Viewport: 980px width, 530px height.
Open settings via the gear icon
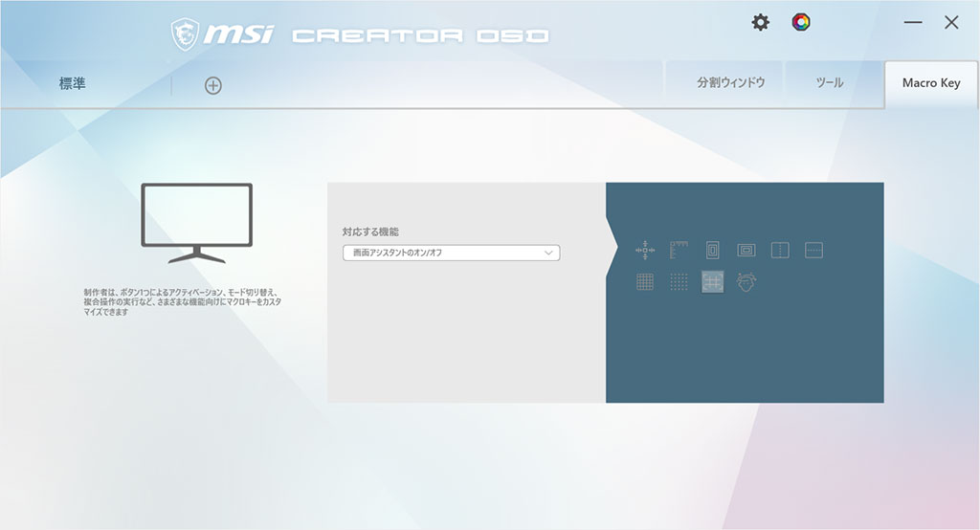coord(760,22)
